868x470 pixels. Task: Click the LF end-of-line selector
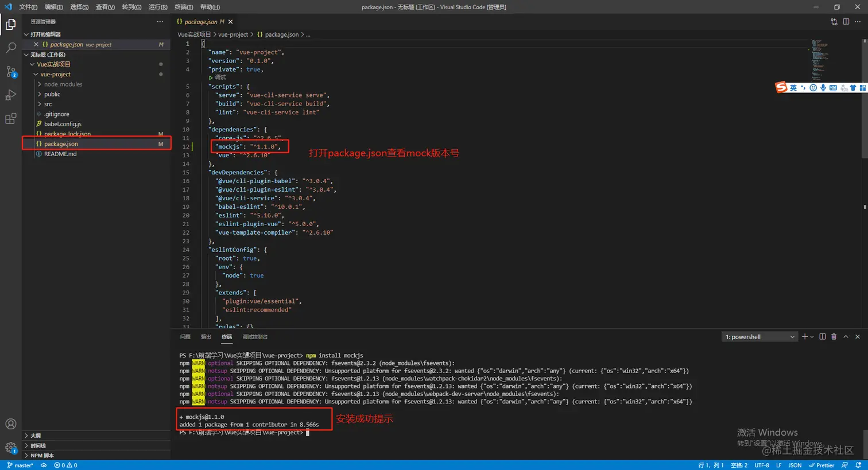click(x=779, y=465)
